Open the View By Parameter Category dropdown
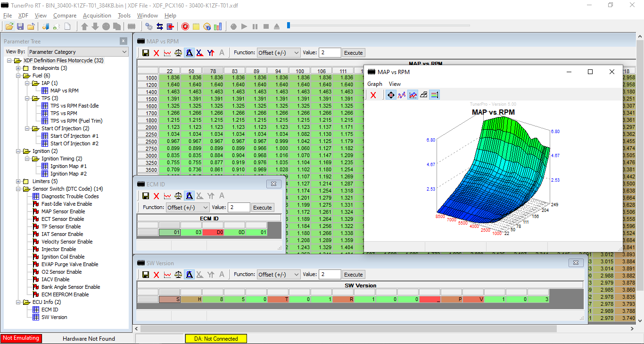The image size is (644, 344). point(78,52)
